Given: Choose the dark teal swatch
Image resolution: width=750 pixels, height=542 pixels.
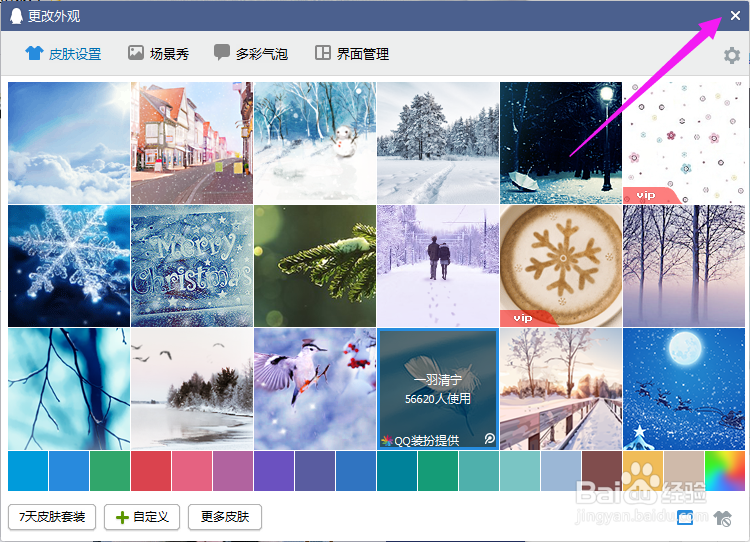Looking at the screenshot, I should coord(397,471).
